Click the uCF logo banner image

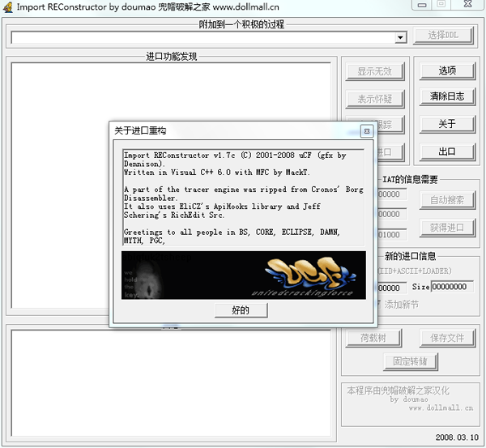[244, 275]
